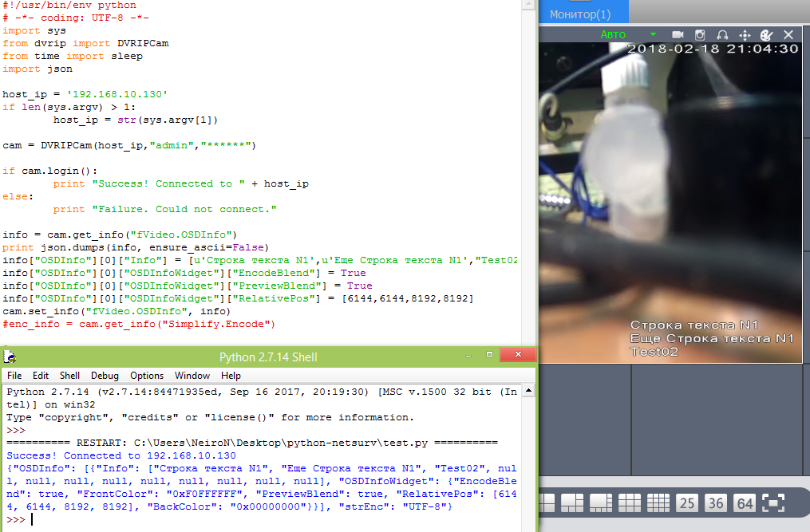Take a snapshot with the camera icon
810x532 pixels.
tap(700, 35)
